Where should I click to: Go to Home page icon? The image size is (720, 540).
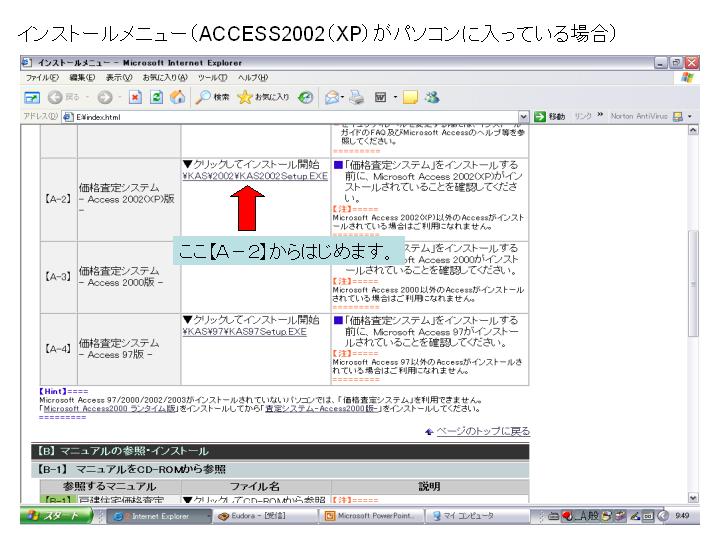[x=177, y=97]
